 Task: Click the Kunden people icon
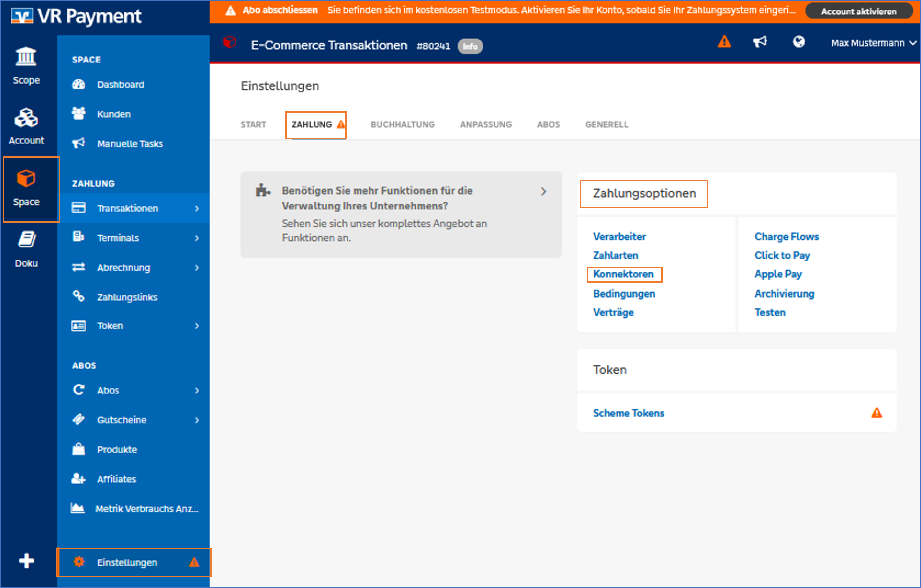coord(79,114)
